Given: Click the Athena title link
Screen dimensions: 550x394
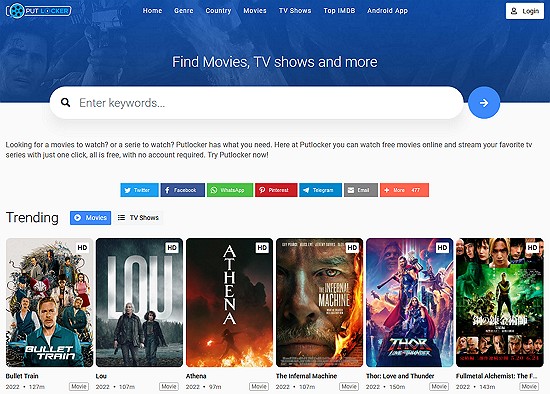Looking at the screenshot, I should point(196,376).
